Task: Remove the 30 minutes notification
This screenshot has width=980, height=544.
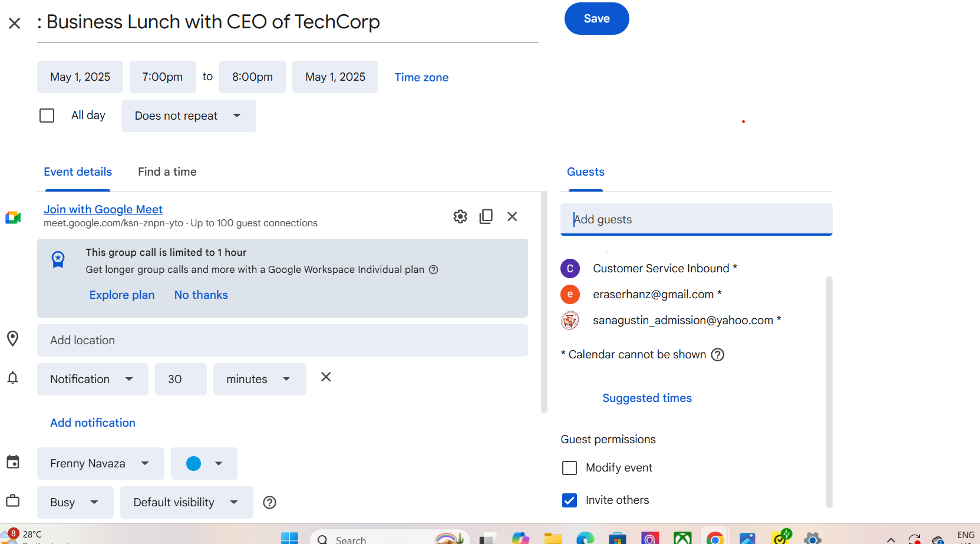Action: [x=326, y=377]
